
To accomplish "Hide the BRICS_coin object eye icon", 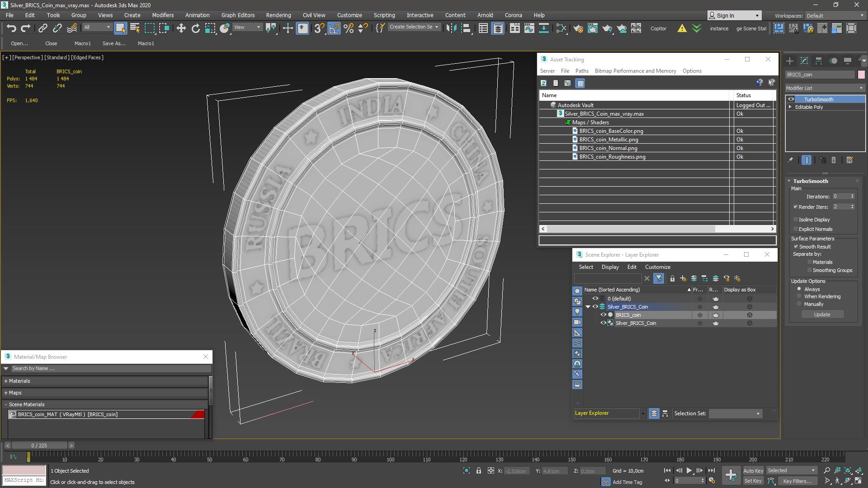I will tap(603, 315).
